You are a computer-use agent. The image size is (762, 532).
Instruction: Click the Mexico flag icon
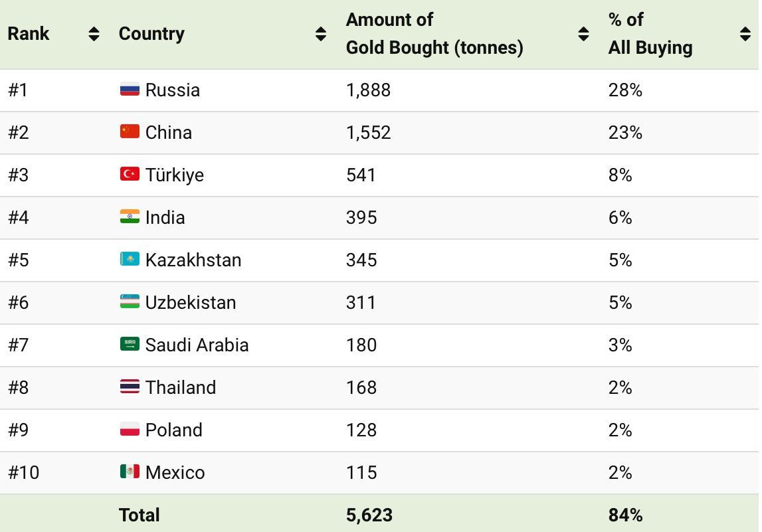pos(130,472)
